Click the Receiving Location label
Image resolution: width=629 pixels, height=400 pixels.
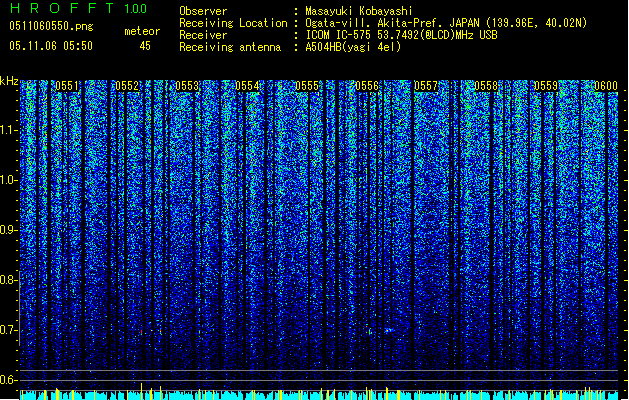point(233,23)
